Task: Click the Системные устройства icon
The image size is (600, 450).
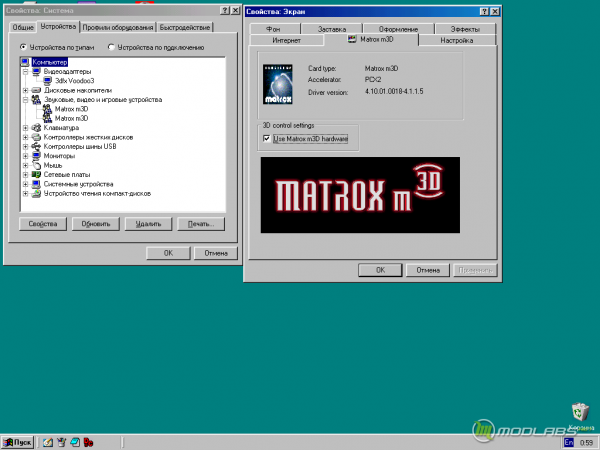Action: (x=36, y=184)
